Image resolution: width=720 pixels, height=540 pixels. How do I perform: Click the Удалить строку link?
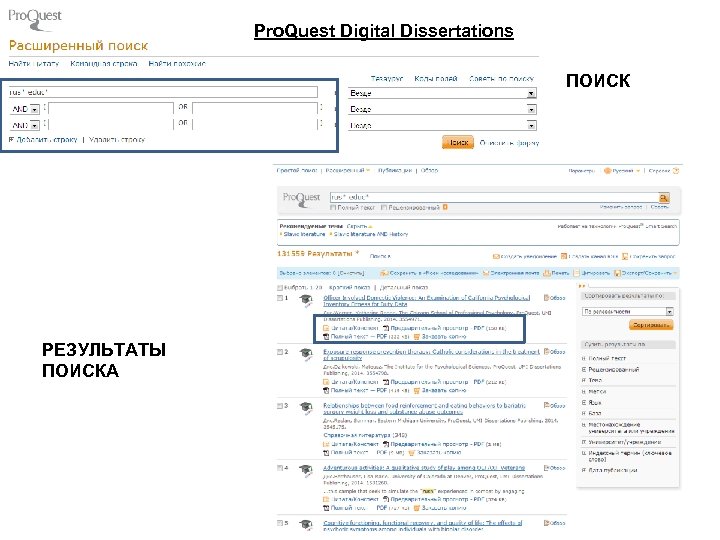tap(117, 140)
